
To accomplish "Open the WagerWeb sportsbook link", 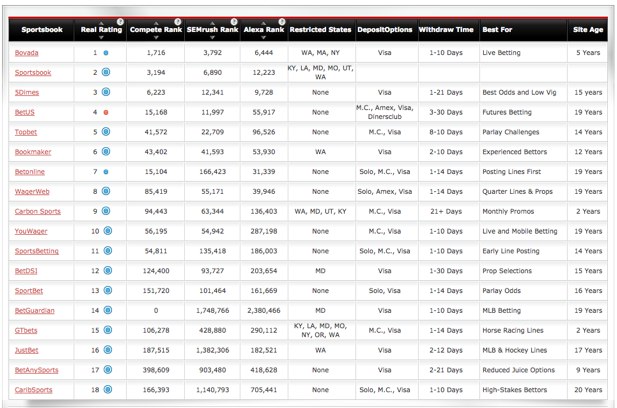I will click(x=32, y=192).
